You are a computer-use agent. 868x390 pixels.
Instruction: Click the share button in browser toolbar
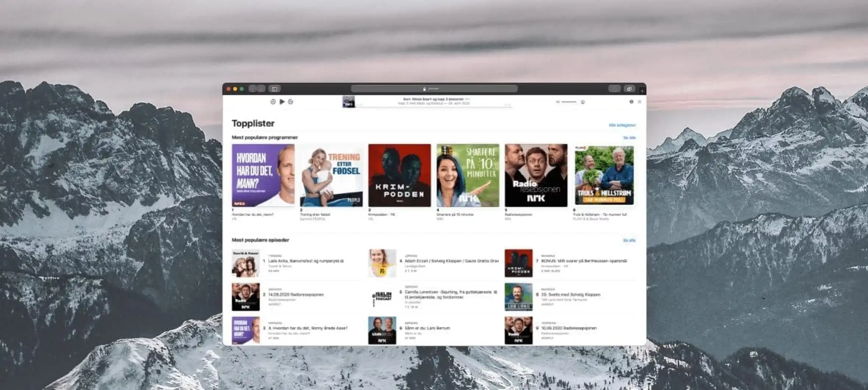click(x=614, y=89)
